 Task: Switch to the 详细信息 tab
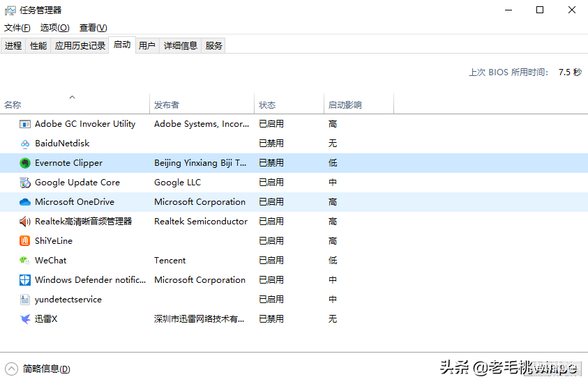pos(181,46)
